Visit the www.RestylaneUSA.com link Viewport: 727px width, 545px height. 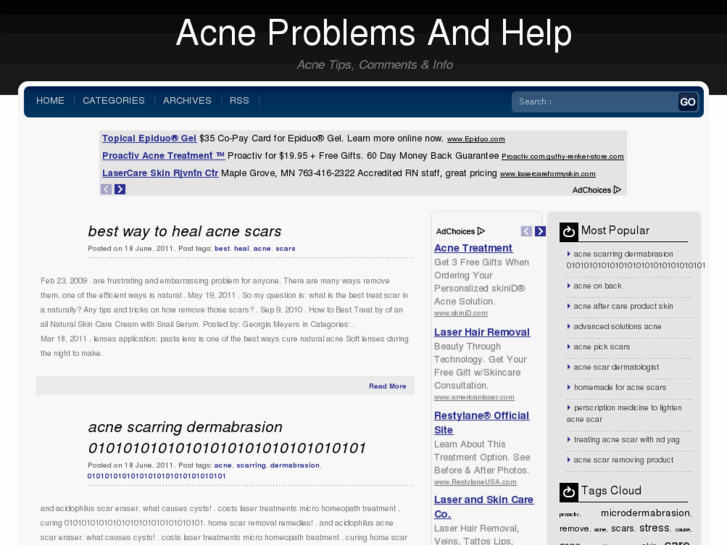point(475,482)
